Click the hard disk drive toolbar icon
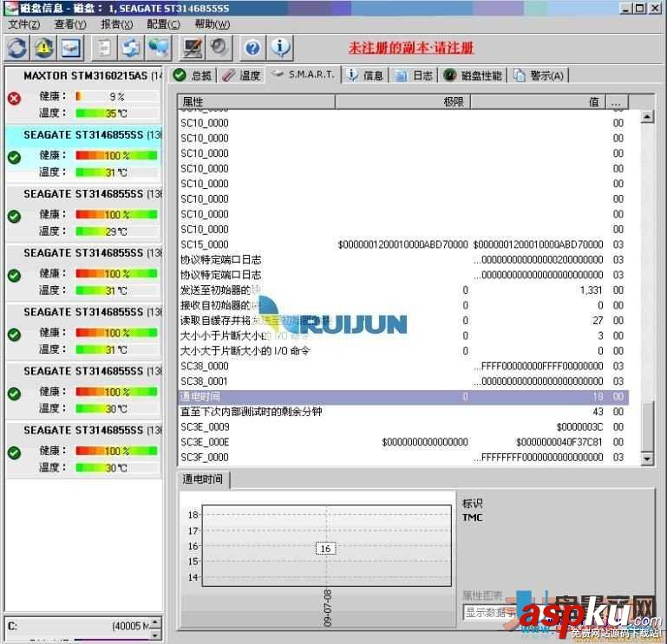The width and height of the screenshot is (667, 644). [x=70, y=48]
